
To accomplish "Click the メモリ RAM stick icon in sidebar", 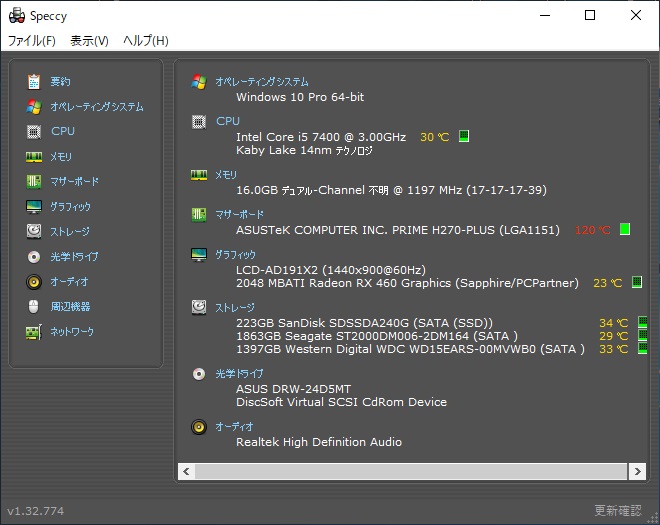I will [x=34, y=157].
